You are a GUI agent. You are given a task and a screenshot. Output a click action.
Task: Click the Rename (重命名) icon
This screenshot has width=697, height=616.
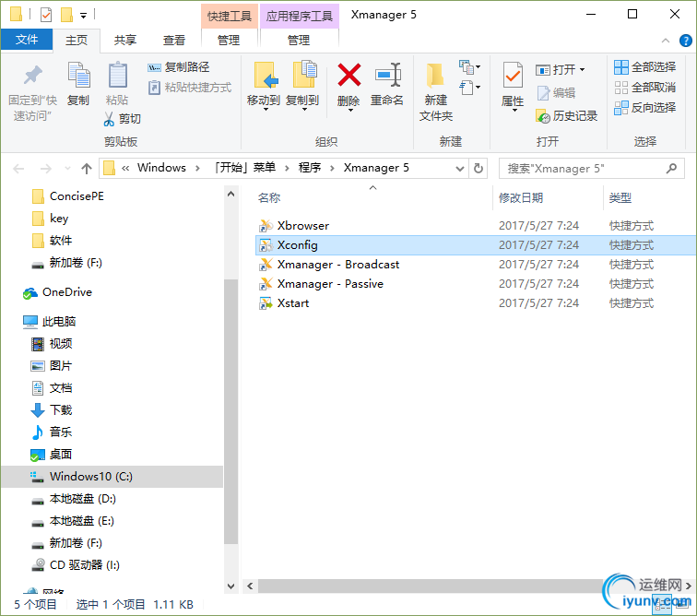[387, 75]
